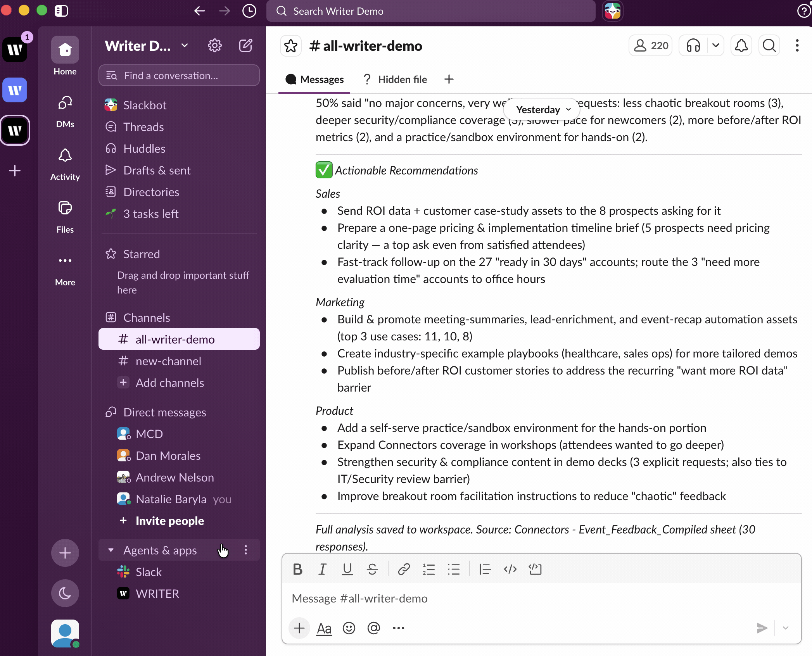Image resolution: width=812 pixels, height=656 pixels.
Task: Click Invite people
Action: point(179,521)
